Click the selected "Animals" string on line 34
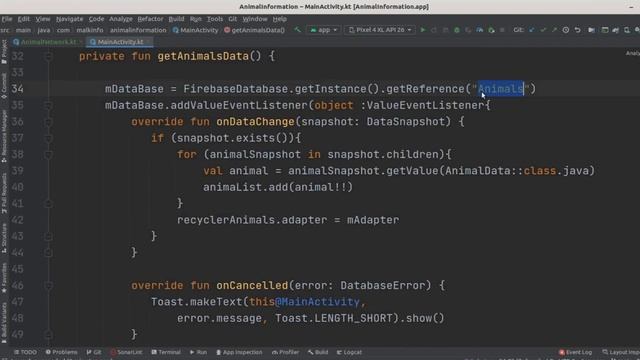The width and height of the screenshot is (640, 360). pyautogui.click(x=501, y=89)
